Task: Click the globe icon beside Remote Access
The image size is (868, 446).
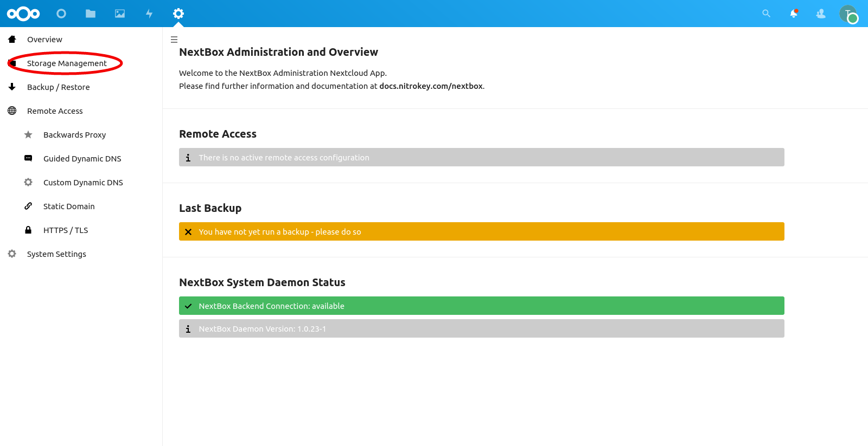Action: 12,111
